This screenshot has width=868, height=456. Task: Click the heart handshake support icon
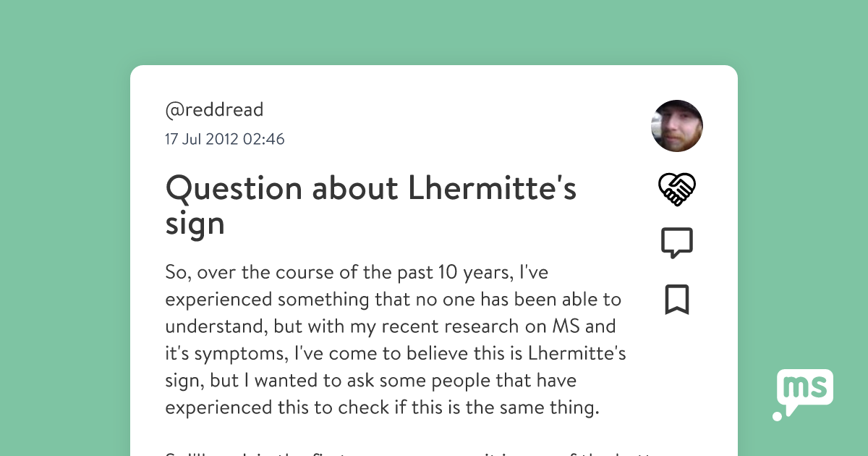(x=676, y=190)
